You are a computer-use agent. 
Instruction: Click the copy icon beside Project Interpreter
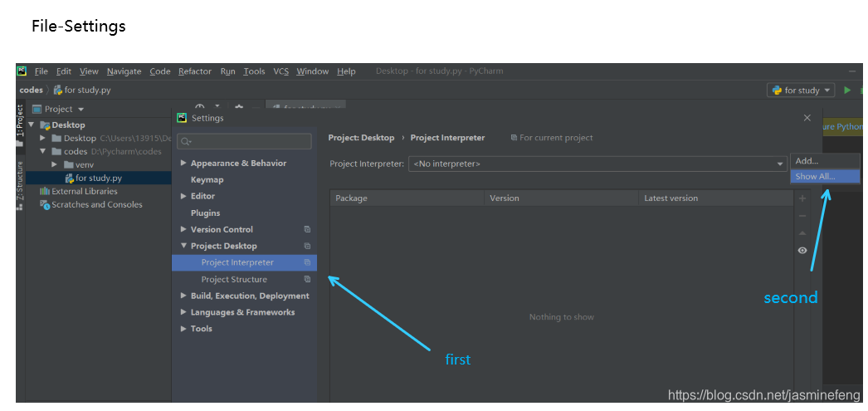point(307,262)
